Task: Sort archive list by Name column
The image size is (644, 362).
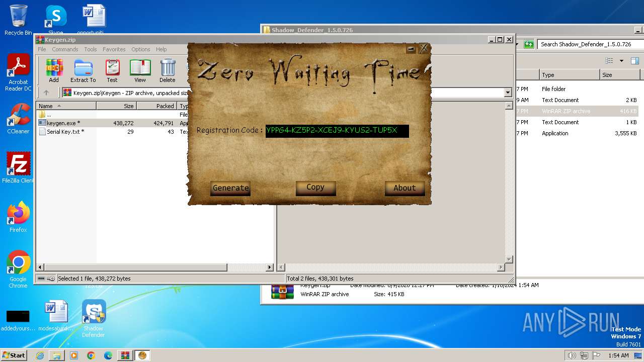Action: coord(66,106)
